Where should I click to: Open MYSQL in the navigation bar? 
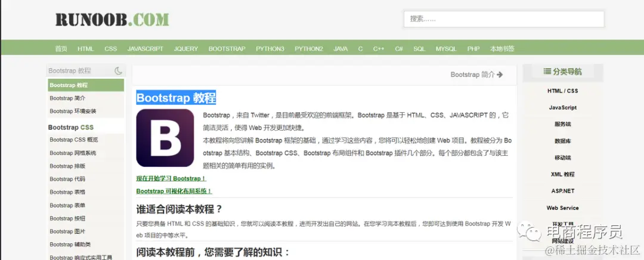point(446,48)
